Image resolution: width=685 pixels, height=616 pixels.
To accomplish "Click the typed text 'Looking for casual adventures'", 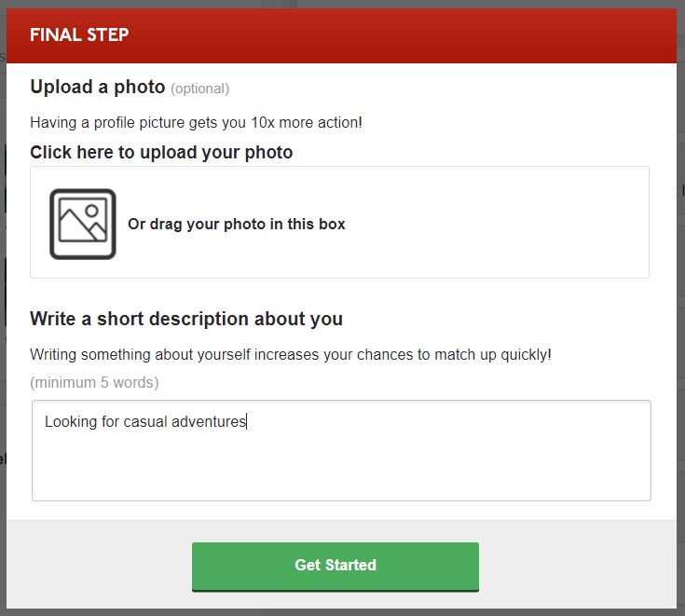I will click(x=145, y=421).
